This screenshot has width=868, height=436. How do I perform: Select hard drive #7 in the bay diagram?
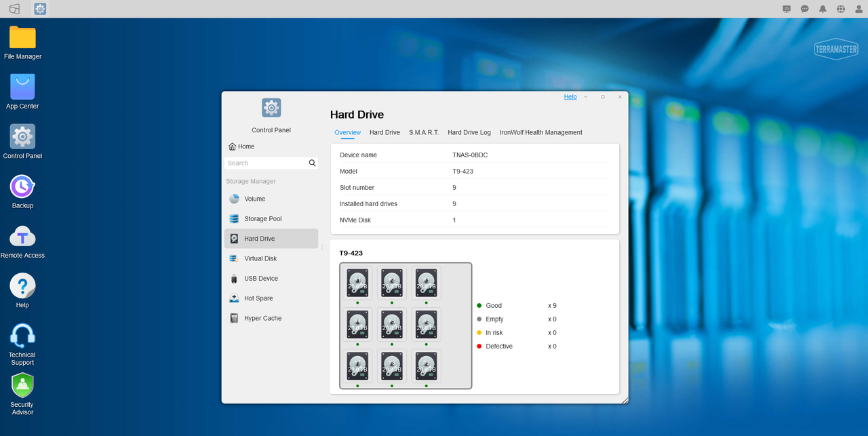[357, 365]
